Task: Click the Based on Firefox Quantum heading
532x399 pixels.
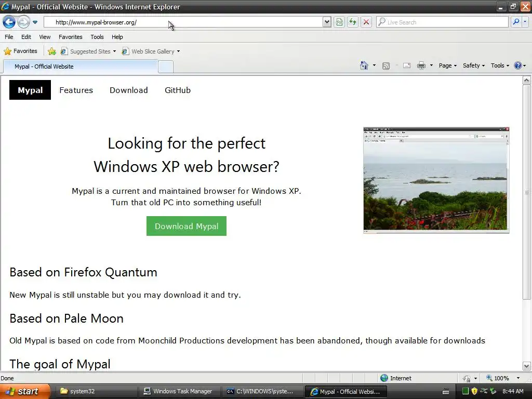Action: point(83,272)
